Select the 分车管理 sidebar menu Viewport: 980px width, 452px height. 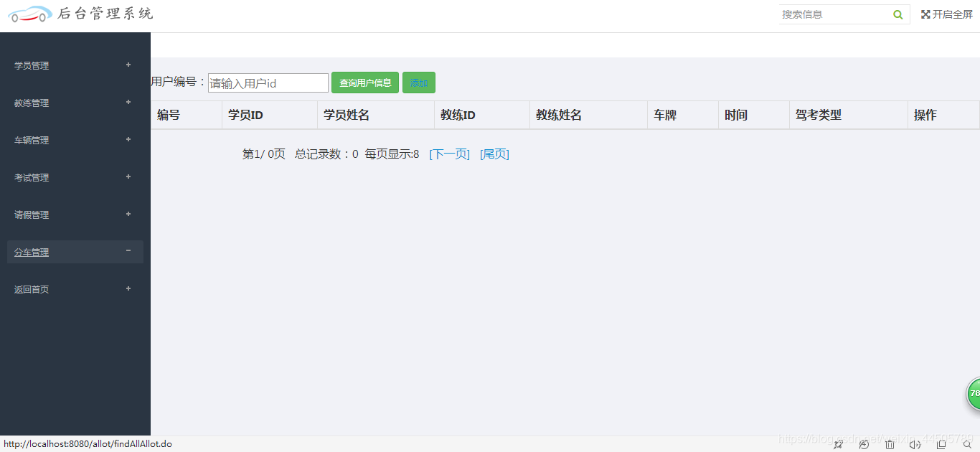coord(75,252)
